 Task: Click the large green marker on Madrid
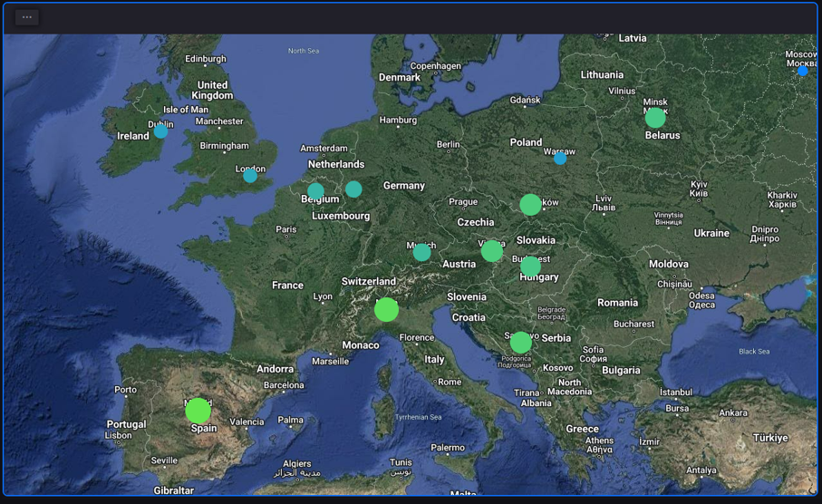point(198,411)
